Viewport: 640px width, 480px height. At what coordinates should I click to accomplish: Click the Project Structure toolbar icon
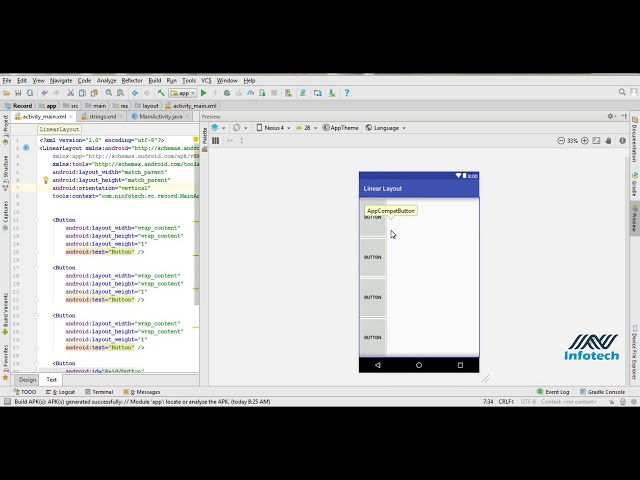click(318, 93)
